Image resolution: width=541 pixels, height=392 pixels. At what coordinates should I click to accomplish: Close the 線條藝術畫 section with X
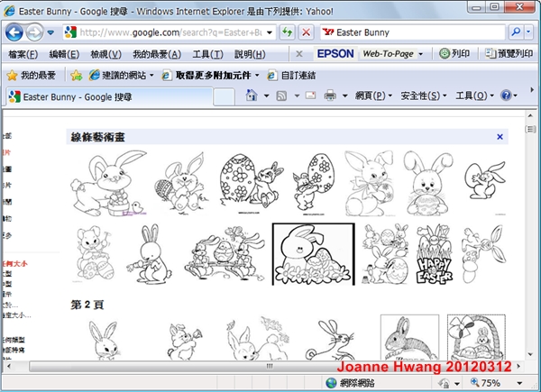tap(500, 137)
